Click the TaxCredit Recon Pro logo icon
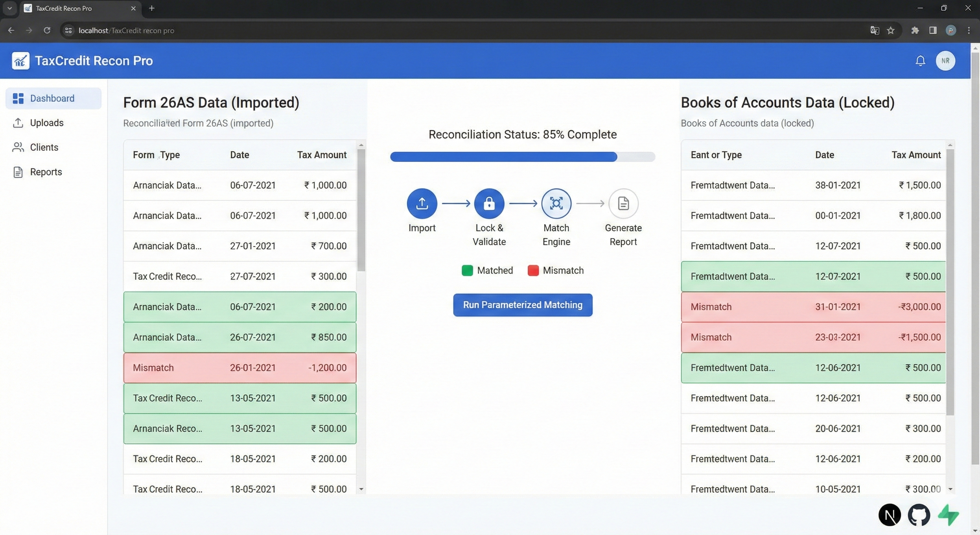Viewport: 980px width, 535px height. (x=21, y=61)
